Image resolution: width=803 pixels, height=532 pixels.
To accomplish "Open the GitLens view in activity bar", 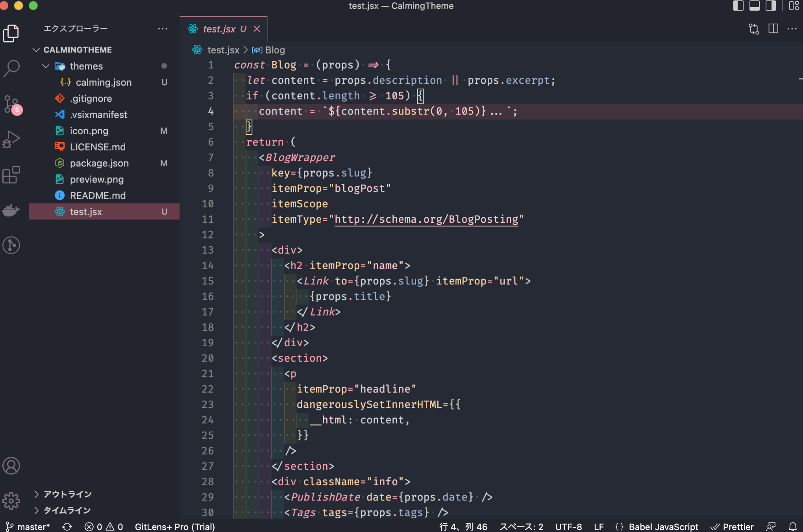I will point(11,245).
